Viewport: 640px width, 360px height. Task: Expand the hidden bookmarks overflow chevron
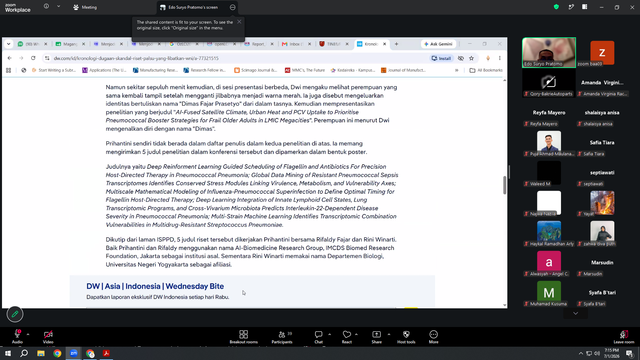(457, 70)
